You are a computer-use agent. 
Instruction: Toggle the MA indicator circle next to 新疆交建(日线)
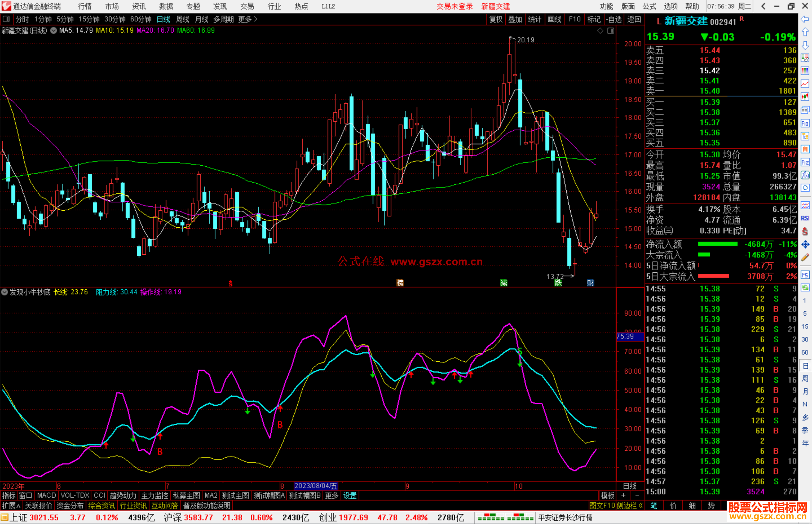[x=53, y=30]
